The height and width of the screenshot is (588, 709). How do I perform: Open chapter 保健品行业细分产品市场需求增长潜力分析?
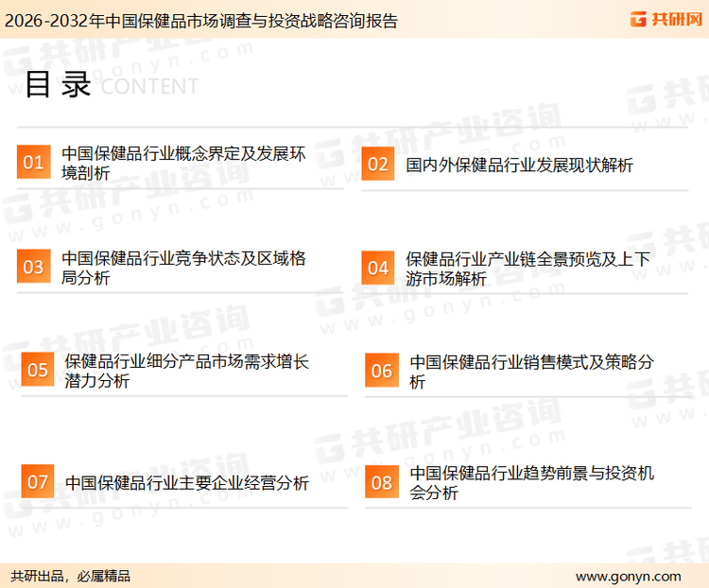point(187,371)
